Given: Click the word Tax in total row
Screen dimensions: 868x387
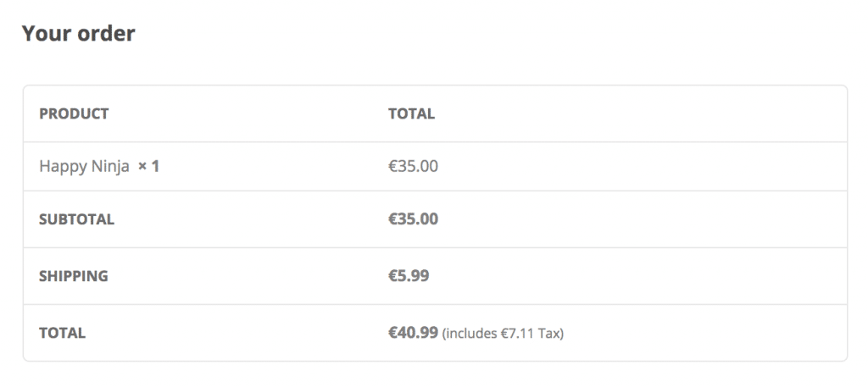Looking at the screenshot, I should pos(550,334).
